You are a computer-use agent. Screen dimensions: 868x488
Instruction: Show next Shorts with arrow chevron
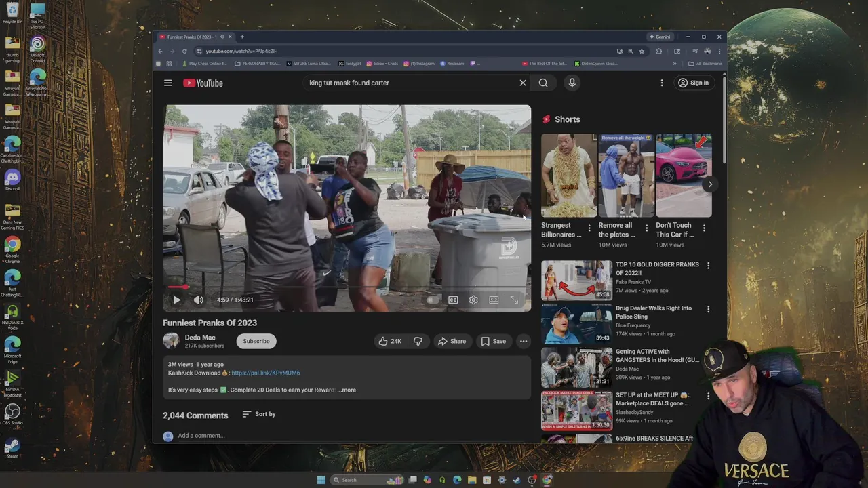710,184
